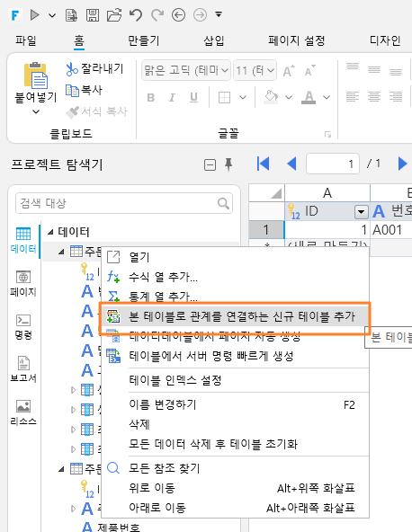Go to first record navigation icon

pyautogui.click(x=263, y=164)
